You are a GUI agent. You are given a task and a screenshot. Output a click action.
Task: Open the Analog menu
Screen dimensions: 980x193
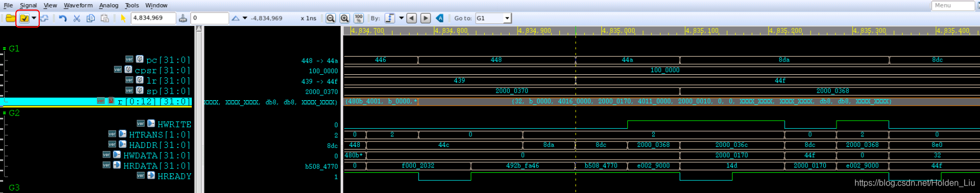point(109,5)
